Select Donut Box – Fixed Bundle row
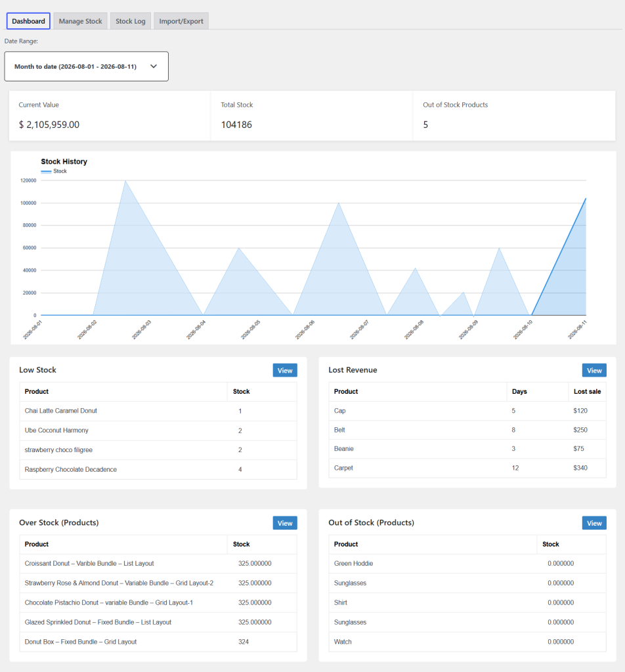This screenshot has height=672, width=625. point(158,642)
